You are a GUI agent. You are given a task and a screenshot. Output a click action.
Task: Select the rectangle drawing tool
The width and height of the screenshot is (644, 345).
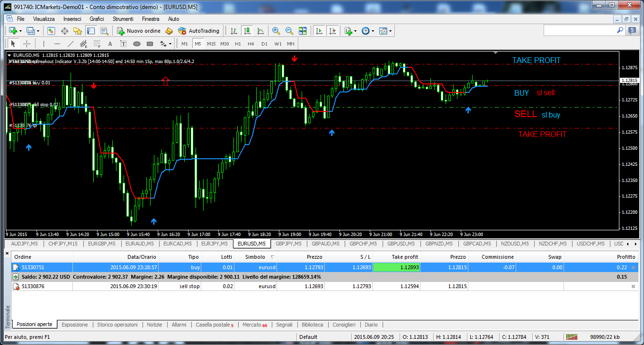[150, 44]
